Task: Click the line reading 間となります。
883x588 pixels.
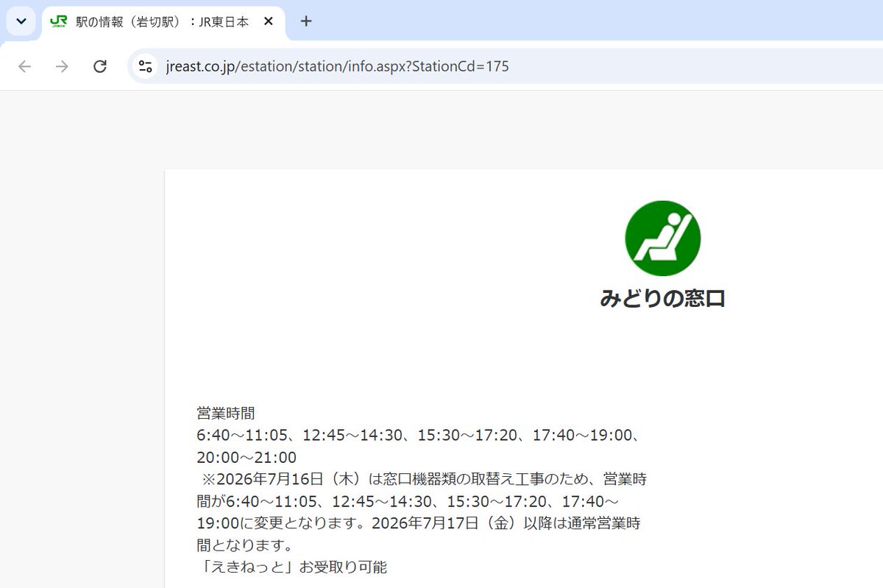Action: [244, 545]
